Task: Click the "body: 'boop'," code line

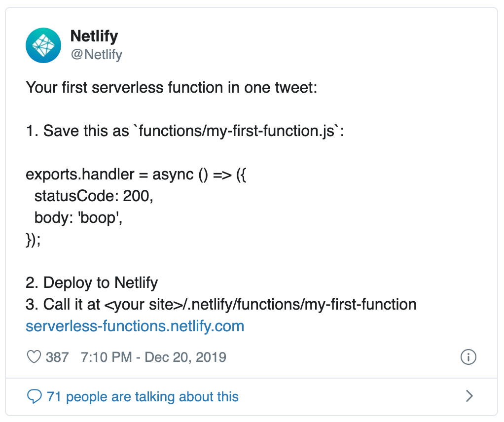Action: tap(78, 217)
